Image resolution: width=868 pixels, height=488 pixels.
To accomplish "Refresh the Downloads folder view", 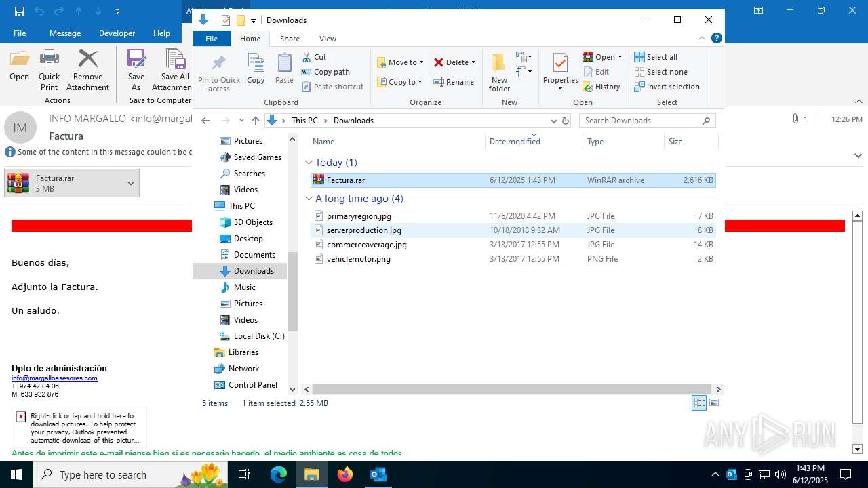I will 566,121.
